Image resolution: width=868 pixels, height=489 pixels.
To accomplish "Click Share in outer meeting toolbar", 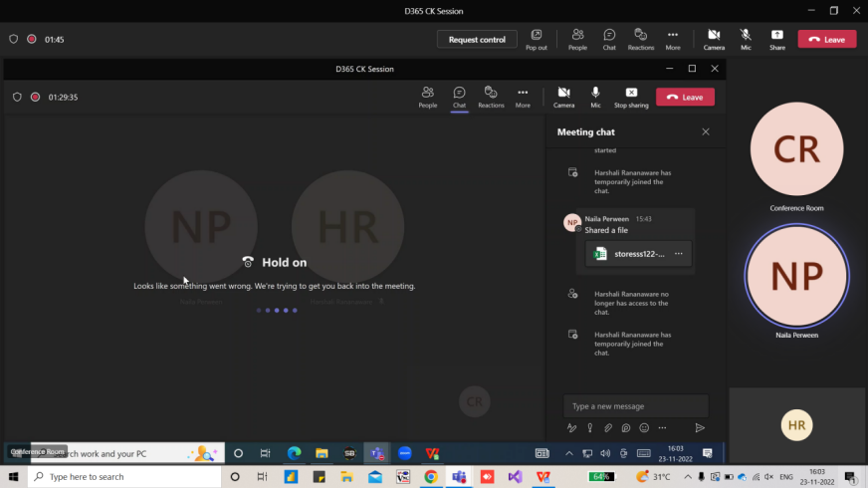I will pos(777,39).
